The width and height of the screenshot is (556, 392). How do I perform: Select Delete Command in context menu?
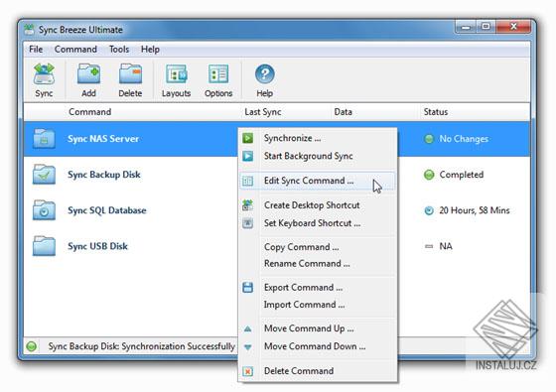318,371
